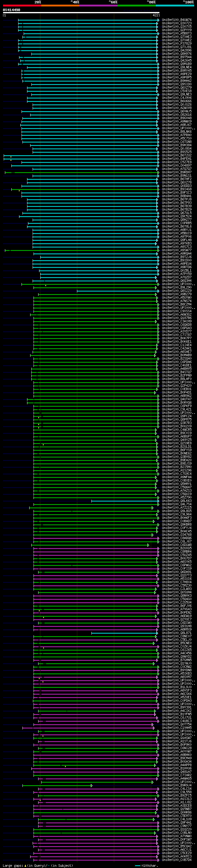Select hit label UniRef100_Q8L871
This screenshot has height=868, width=197.
click(177, 633)
